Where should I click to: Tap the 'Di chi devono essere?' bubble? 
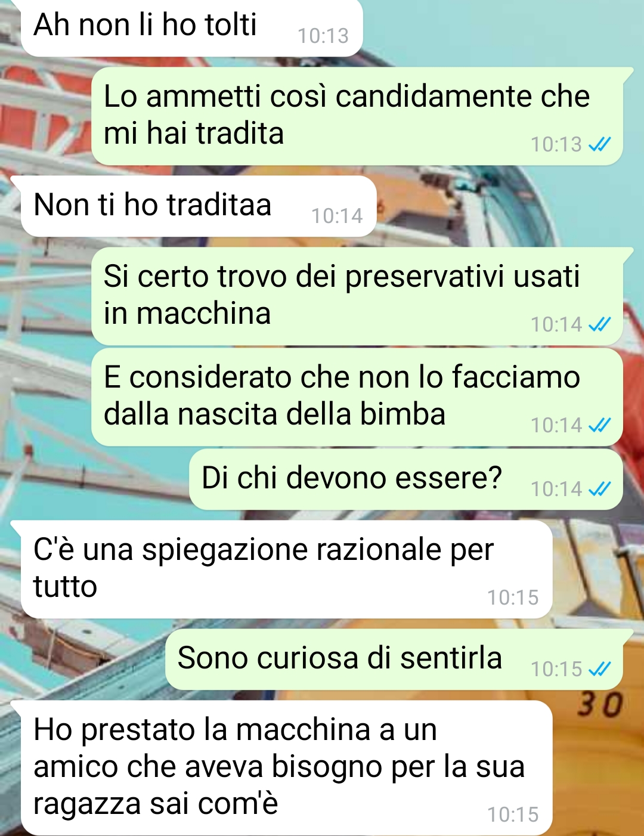[x=405, y=479]
